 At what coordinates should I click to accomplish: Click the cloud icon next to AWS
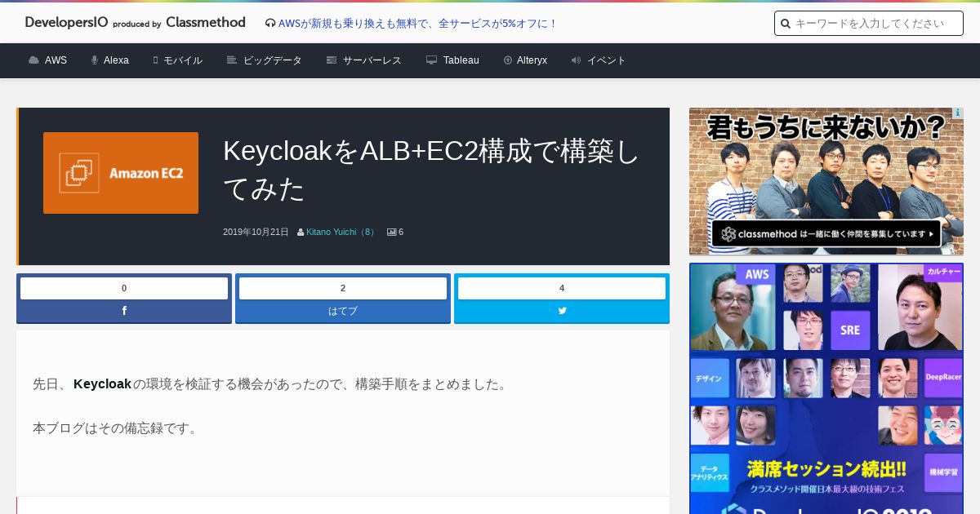pyautogui.click(x=33, y=60)
